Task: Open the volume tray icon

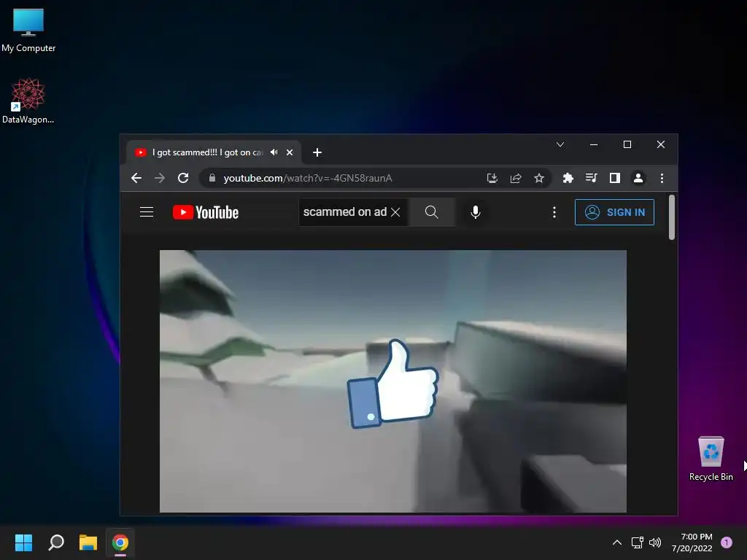Action: pyautogui.click(x=655, y=542)
